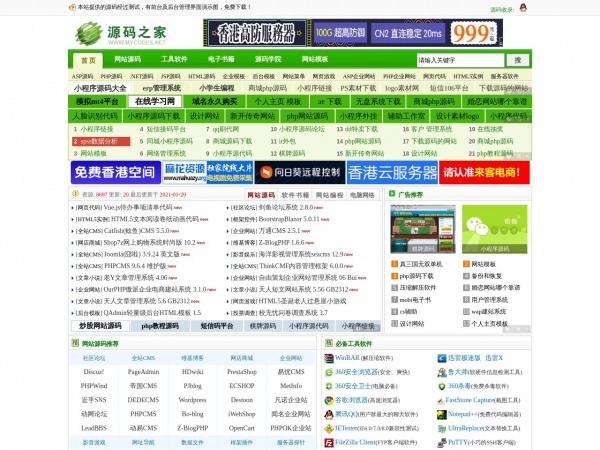Viewport: 600px width, 450px height.
Task: Click the PuTTY icon
Action: [442, 443]
